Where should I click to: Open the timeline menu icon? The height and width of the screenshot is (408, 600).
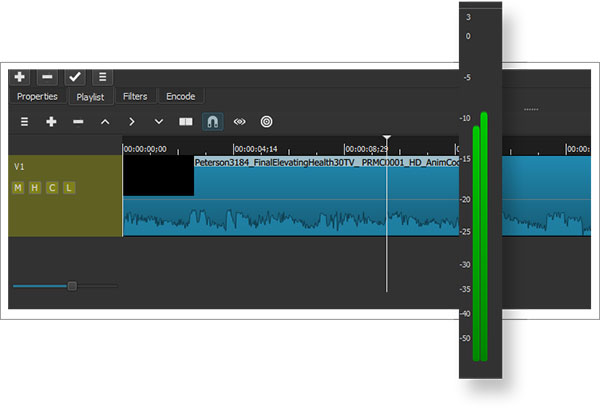(x=24, y=122)
